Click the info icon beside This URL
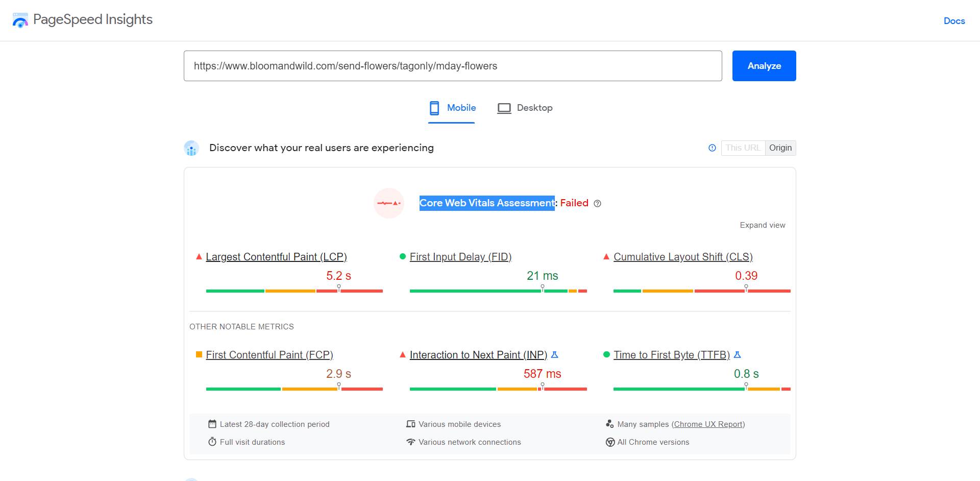The height and width of the screenshot is (481, 980). tap(712, 148)
